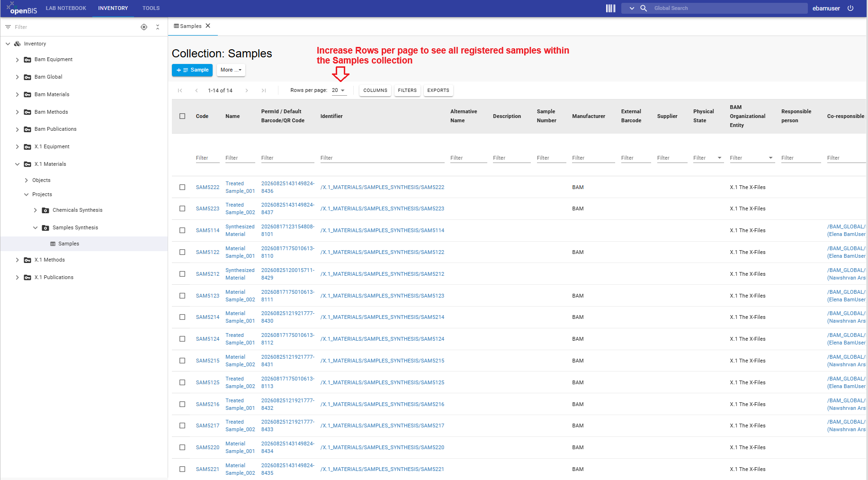Viewport: 868px width, 480px height.
Task: Click the Chemicals Synthesis project icon
Action: coord(45,210)
